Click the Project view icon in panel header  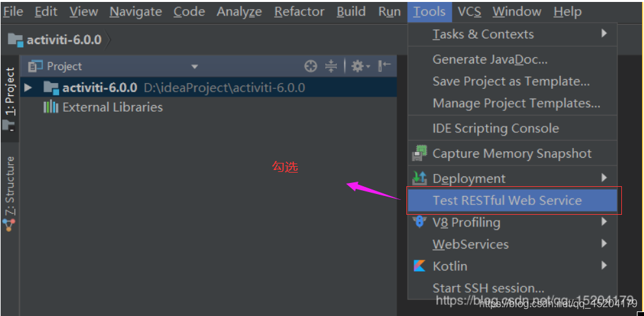(35, 66)
